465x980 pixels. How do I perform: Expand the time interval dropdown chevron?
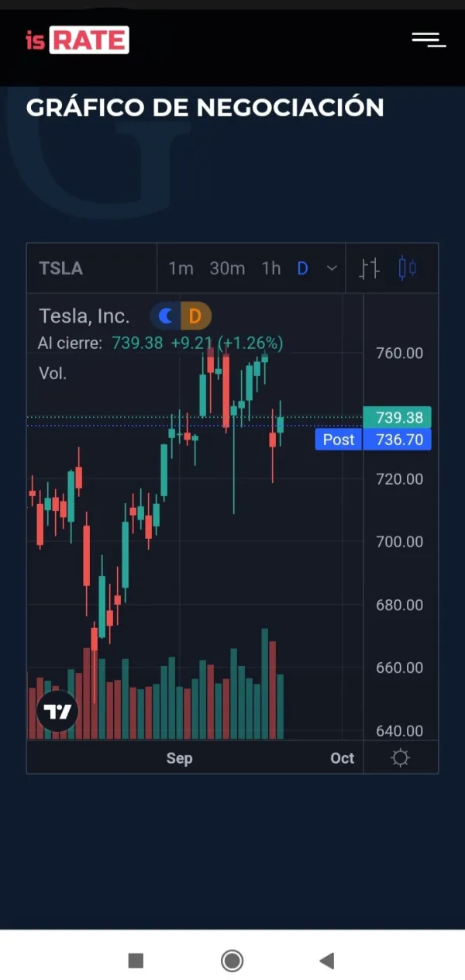[x=332, y=269]
